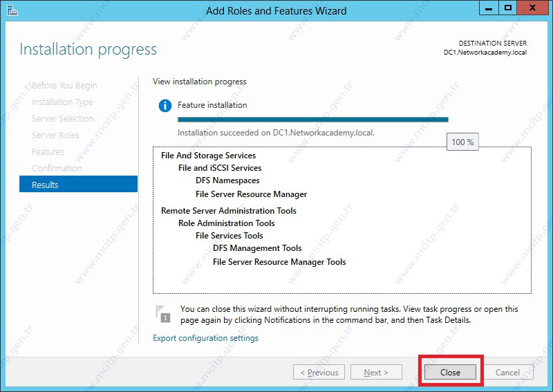Select the Confirmation step
This screenshot has width=553, height=392.
(57, 168)
